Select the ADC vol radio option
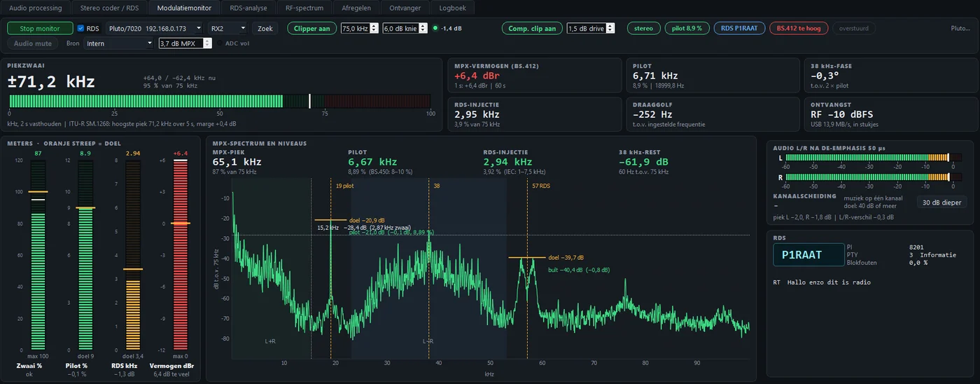The height and width of the screenshot is (384, 980). click(x=220, y=43)
